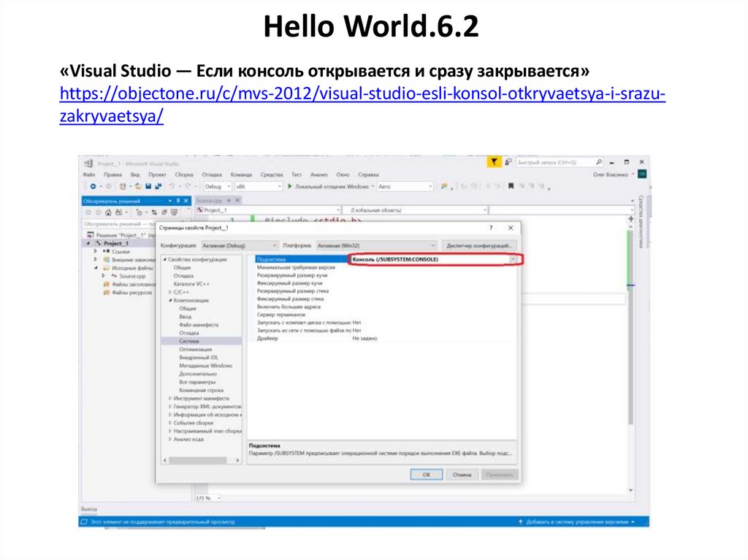
Task: Open the 173 % zoom dropdown
Action: 208,498
